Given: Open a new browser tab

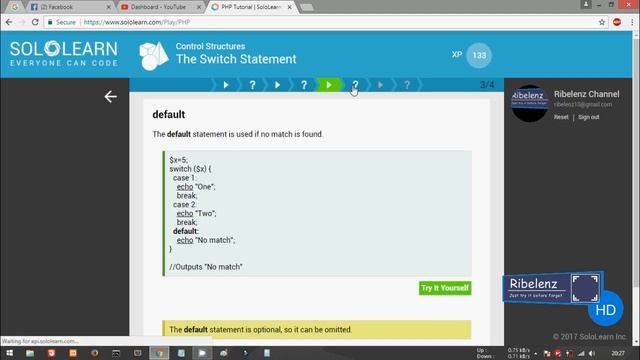Looking at the screenshot, I should pyautogui.click(x=307, y=7).
